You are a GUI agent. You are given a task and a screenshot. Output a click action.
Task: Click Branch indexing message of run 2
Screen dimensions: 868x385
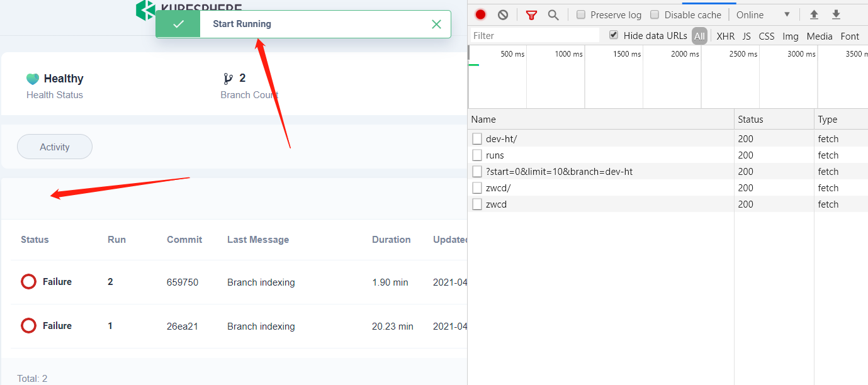(261, 282)
